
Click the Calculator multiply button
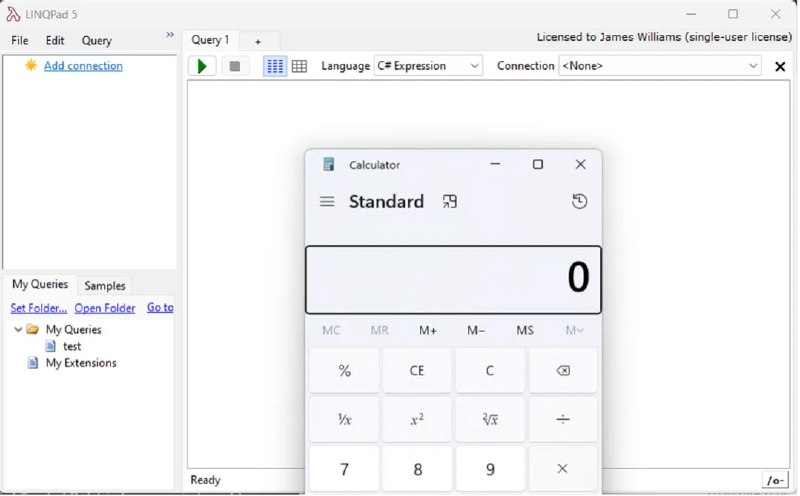563,468
